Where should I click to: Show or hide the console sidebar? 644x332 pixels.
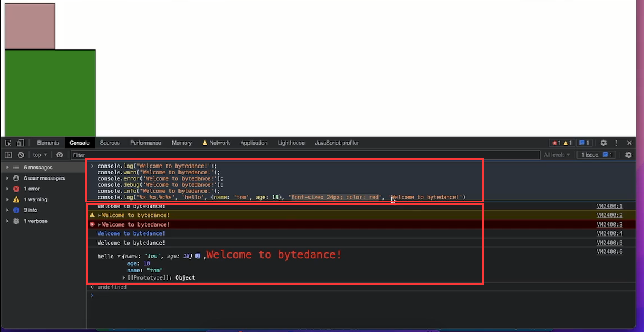pos(8,155)
